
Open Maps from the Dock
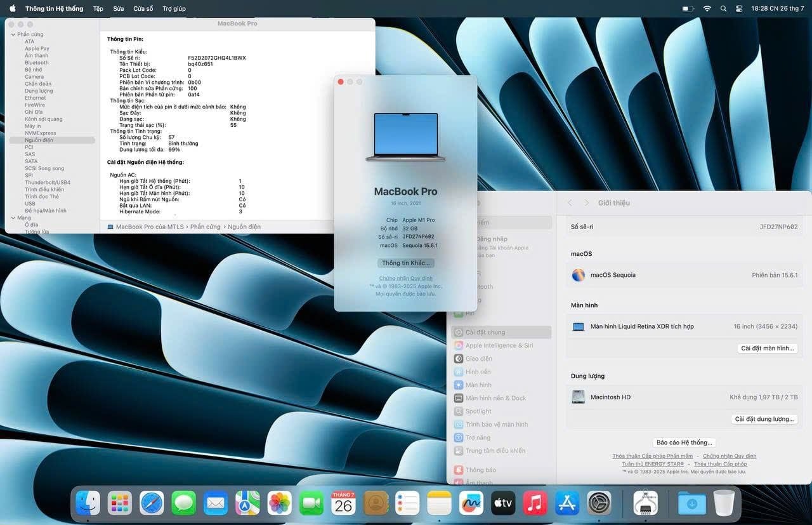click(x=247, y=503)
